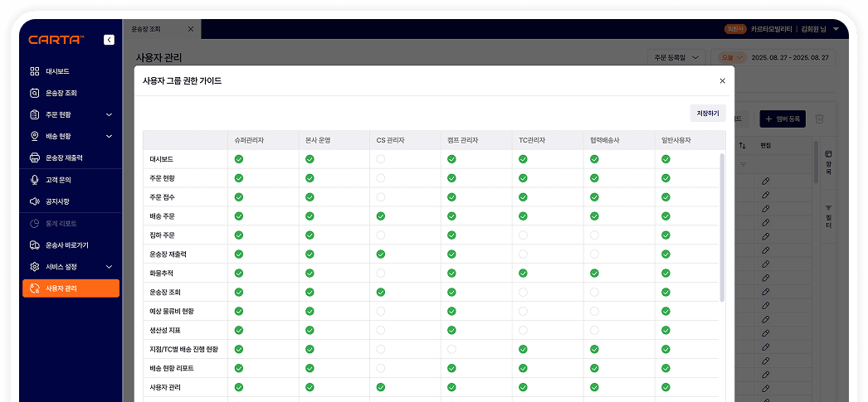Image resolution: width=868 pixels, height=402 pixels.
Task: Click the 2025. 08. 27 date range field
Action: pyautogui.click(x=791, y=57)
